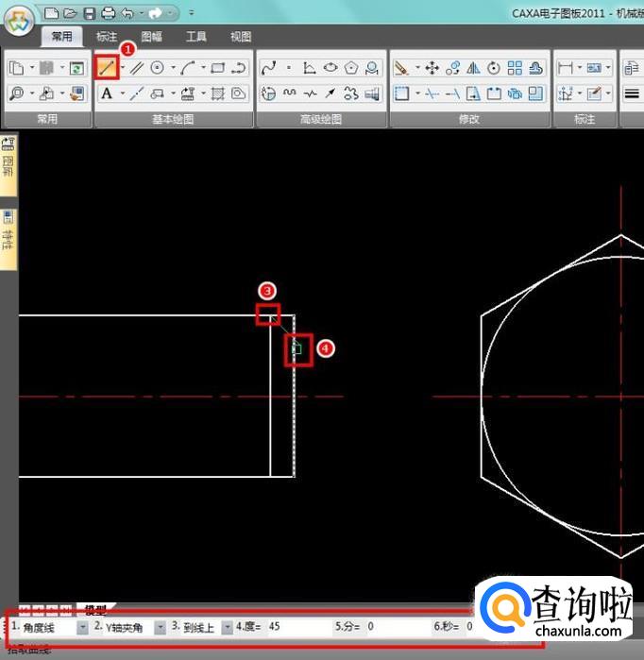Select the Spline curve tool
Viewport: 644px width, 660px height.
pos(268,68)
